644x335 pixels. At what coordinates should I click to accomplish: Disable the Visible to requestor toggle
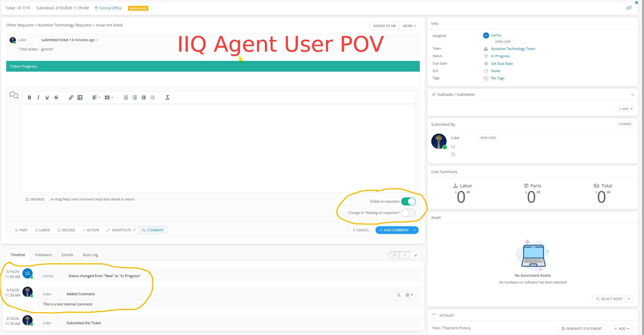tap(408, 201)
